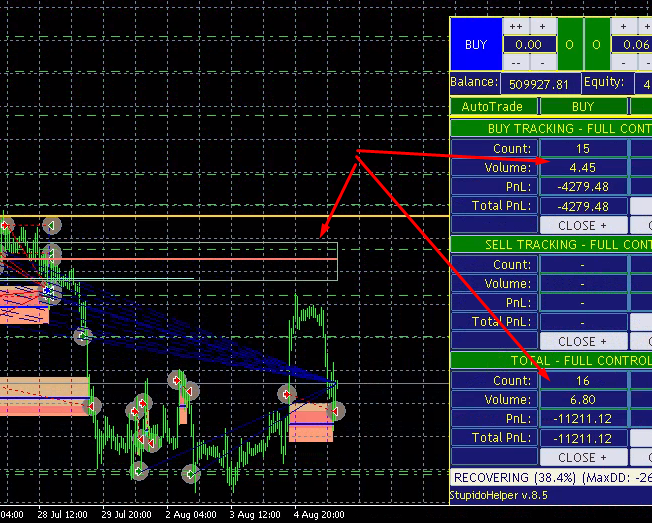Screen dimensions: 652x523
Task: Click Buy Tracking PnL value -4279.48
Action: pyautogui.click(x=583, y=187)
